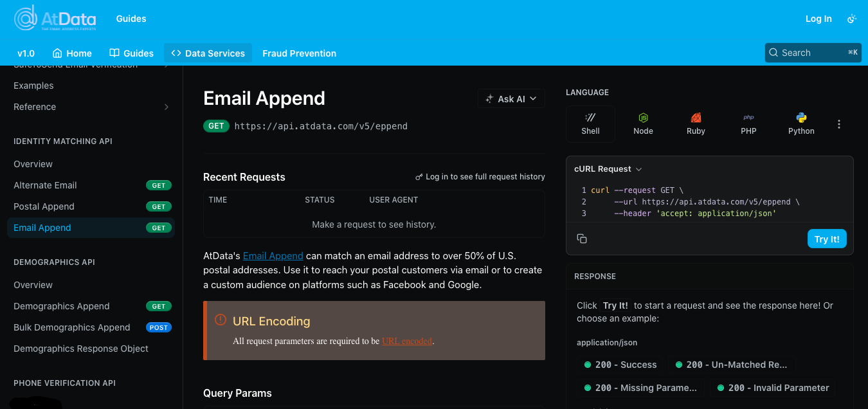Select the 200 - Invalid Parameter example

point(773,388)
